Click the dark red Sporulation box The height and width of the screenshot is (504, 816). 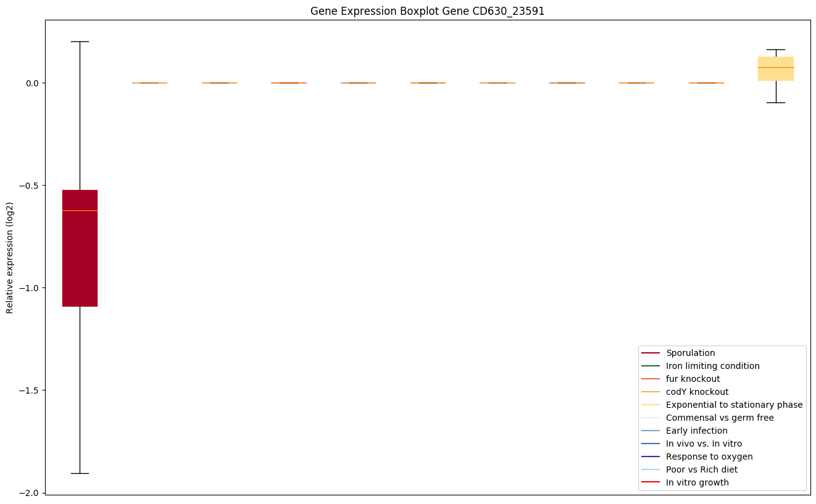coord(80,248)
